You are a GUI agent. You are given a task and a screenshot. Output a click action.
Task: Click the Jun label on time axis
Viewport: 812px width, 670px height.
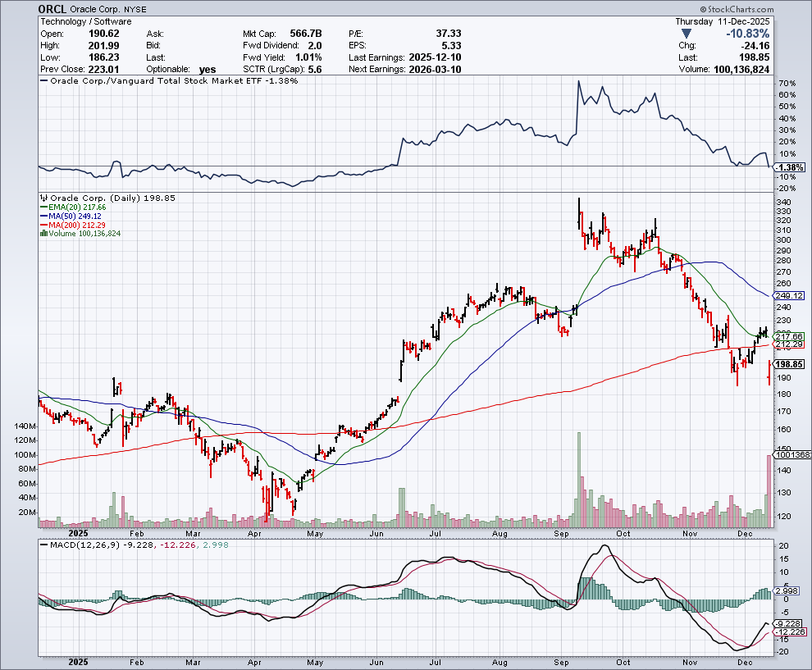point(378,661)
